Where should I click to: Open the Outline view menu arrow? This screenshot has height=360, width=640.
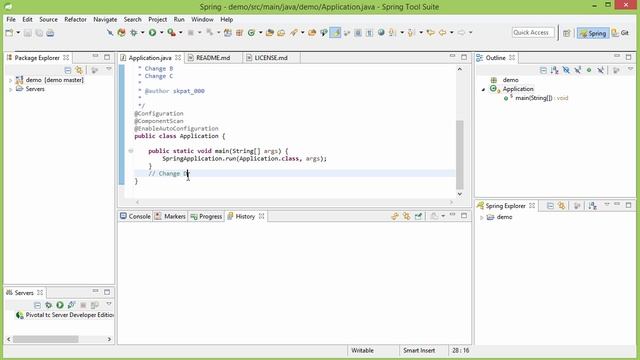click(630, 70)
